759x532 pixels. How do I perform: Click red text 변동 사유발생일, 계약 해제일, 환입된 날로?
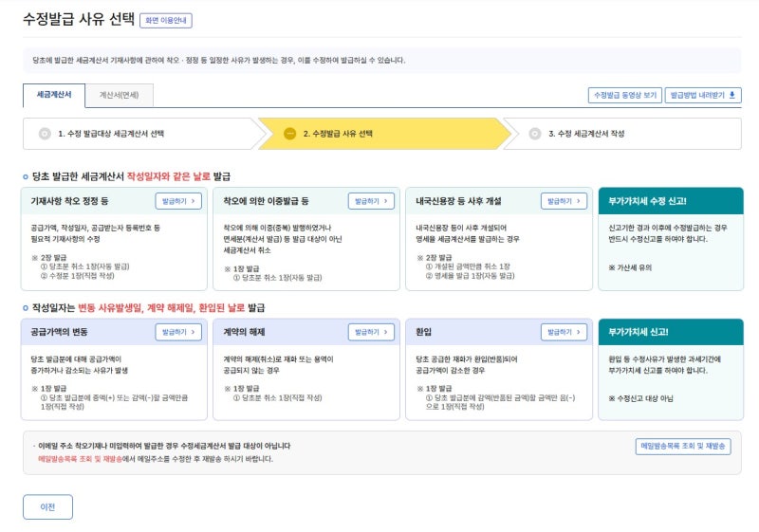(161, 307)
